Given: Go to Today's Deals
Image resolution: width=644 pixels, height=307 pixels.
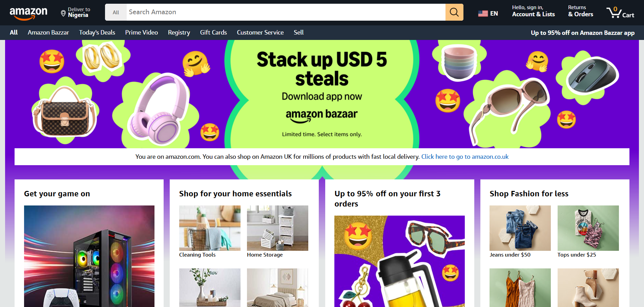Looking at the screenshot, I should tap(97, 32).
